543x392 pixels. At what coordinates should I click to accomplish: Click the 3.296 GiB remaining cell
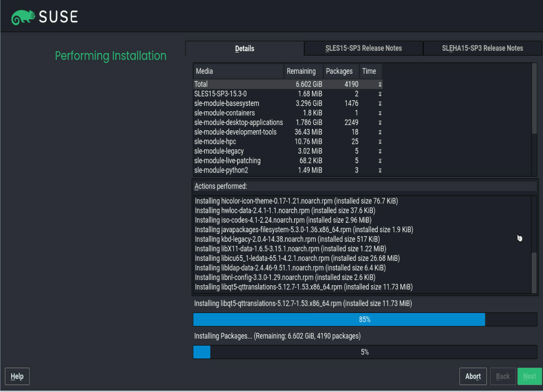(x=309, y=103)
